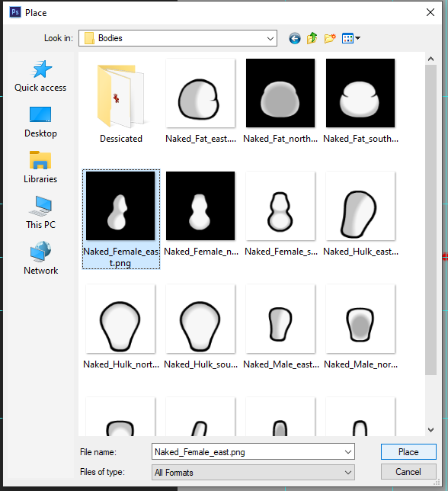
Task: Open Network location in the sidebar
Action: (x=40, y=258)
